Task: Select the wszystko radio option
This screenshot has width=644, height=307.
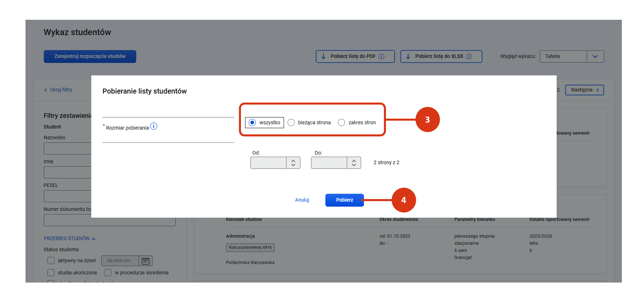Action: (252, 123)
